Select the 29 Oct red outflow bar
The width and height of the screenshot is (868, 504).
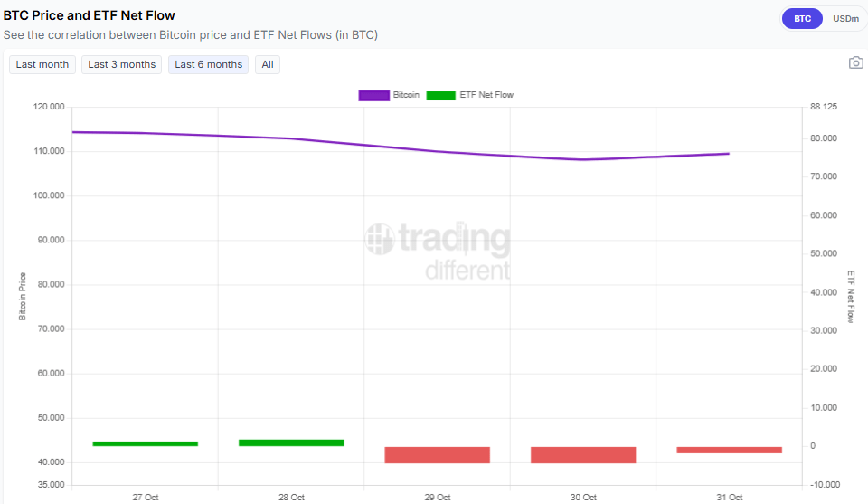click(x=437, y=455)
